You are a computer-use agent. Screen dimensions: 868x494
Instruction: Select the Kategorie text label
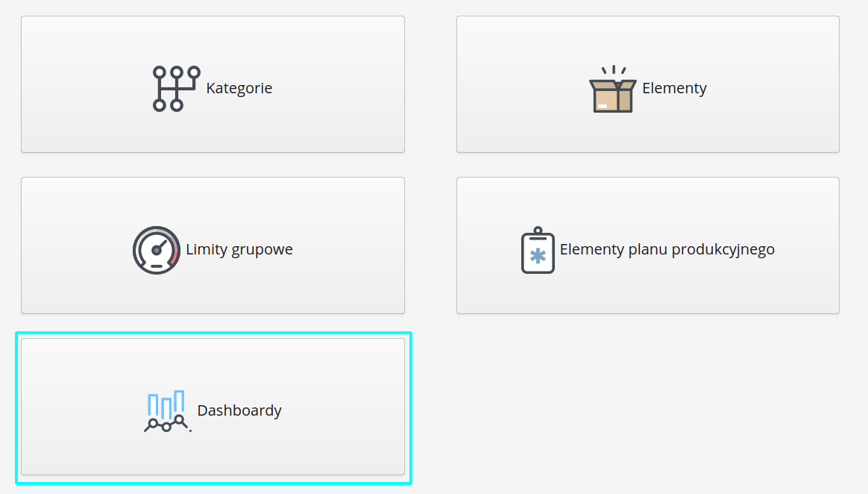239,88
